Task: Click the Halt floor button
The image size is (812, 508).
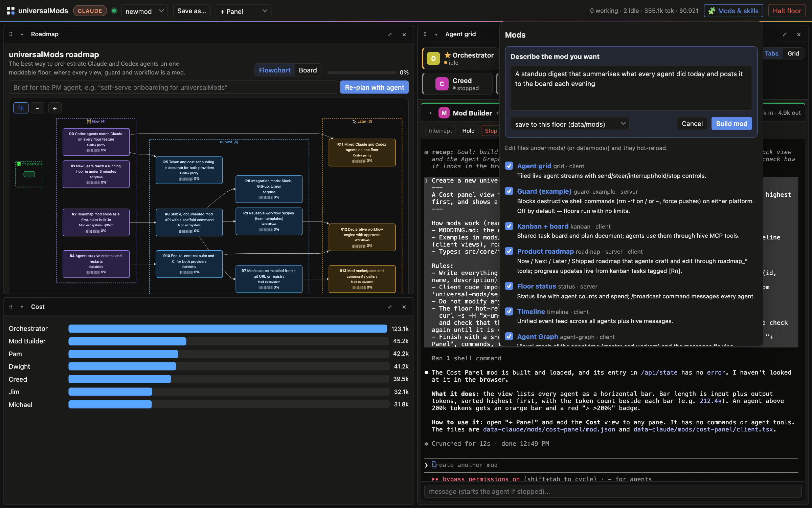Action: click(787, 11)
